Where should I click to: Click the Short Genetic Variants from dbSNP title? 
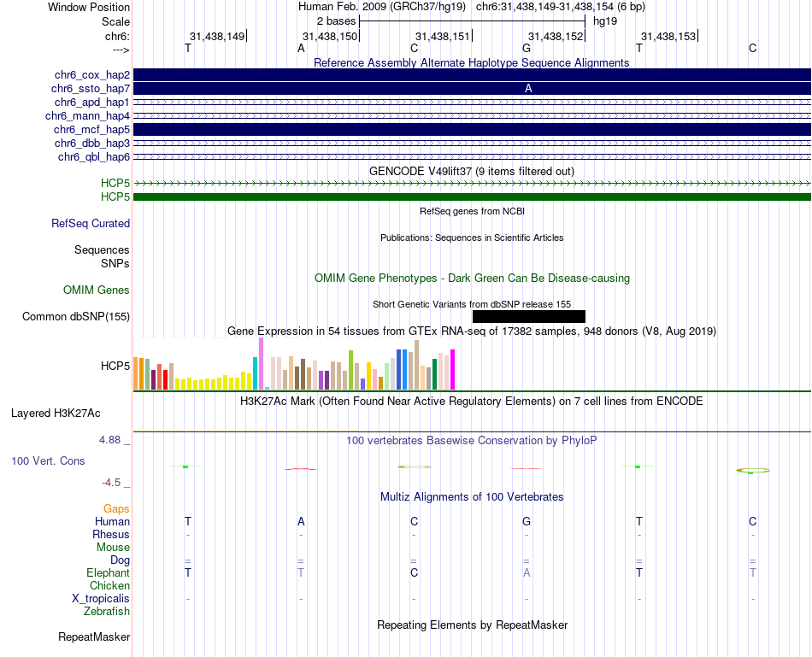point(472,304)
